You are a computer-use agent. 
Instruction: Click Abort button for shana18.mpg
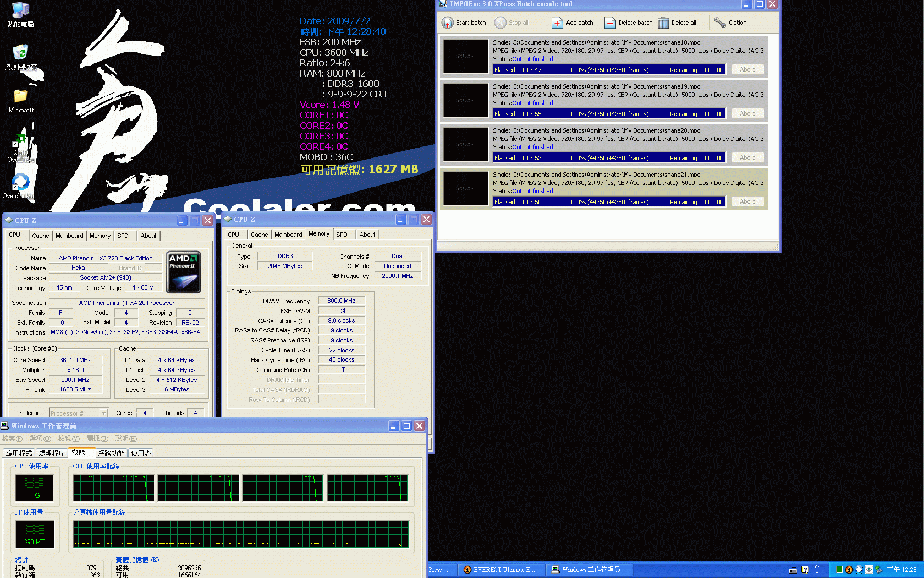tap(747, 69)
